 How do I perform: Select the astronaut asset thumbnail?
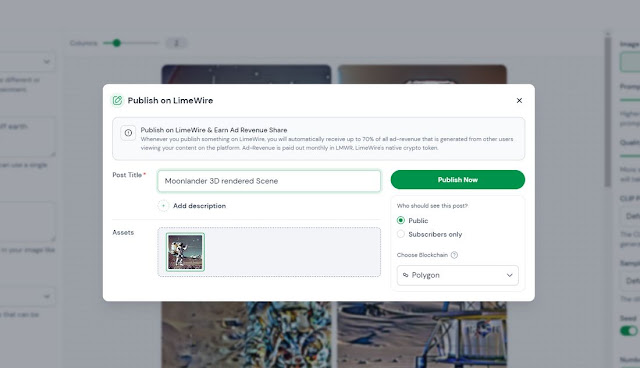pos(185,252)
